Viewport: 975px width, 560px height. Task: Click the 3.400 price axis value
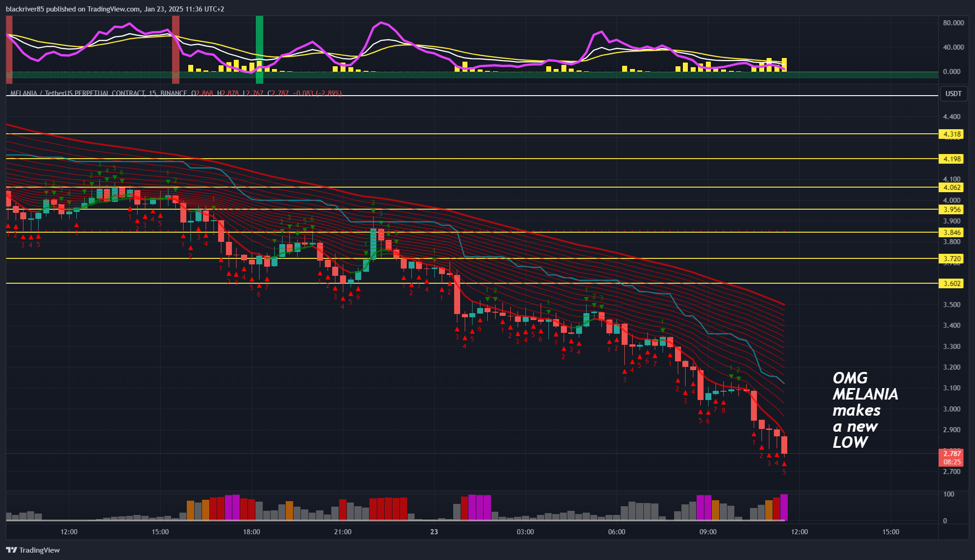point(952,326)
